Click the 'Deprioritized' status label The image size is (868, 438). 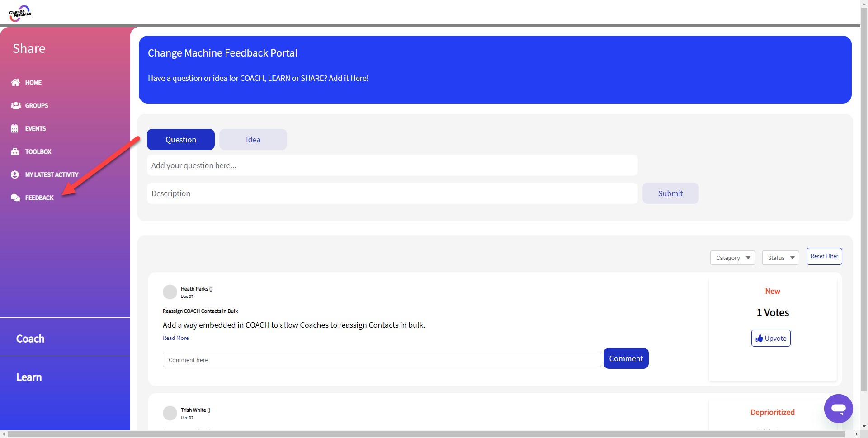(773, 412)
